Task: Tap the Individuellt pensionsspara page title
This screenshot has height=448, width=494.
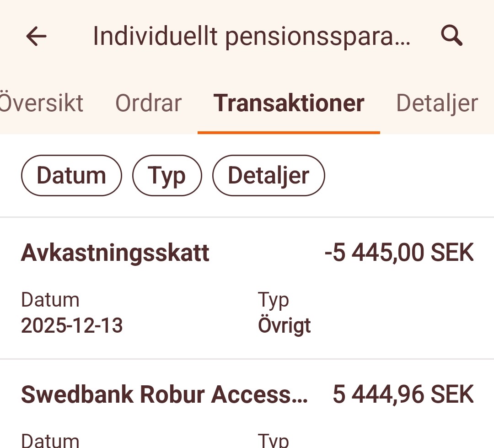Action: coord(252,36)
